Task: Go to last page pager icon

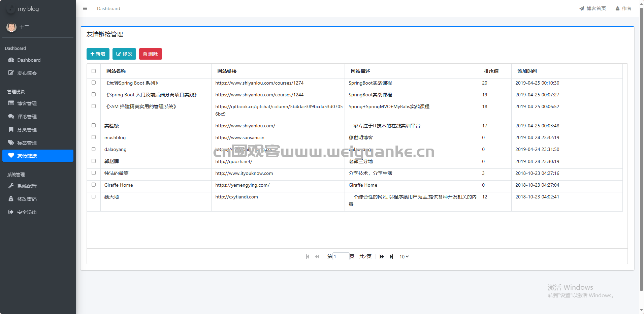Action: tap(391, 256)
